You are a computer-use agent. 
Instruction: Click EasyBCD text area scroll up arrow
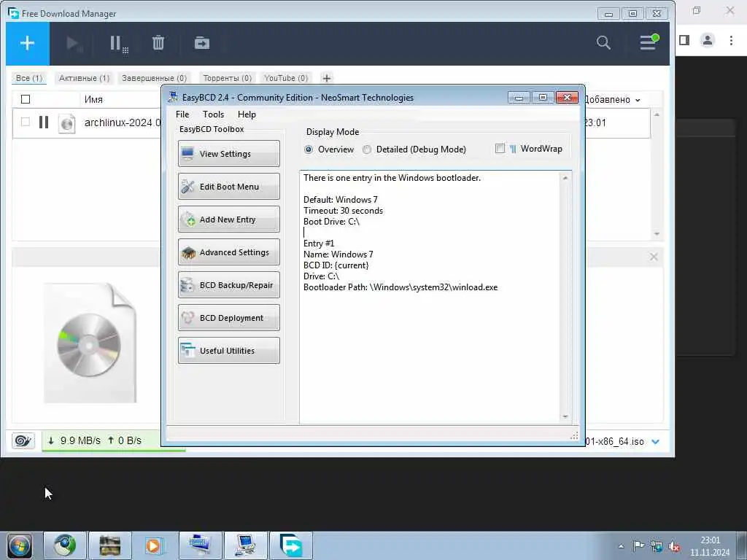565,178
